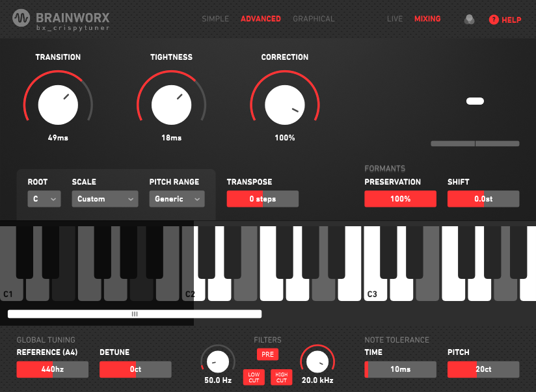
Task: Switch to the Graphical view tab
Action: click(314, 19)
